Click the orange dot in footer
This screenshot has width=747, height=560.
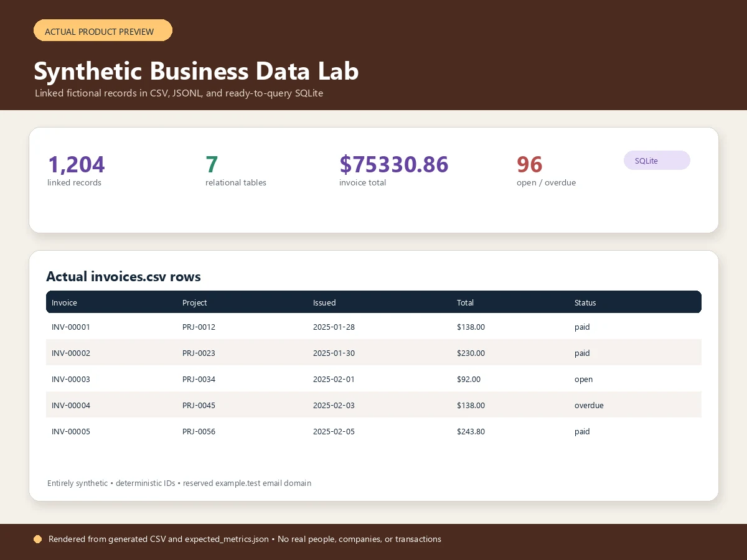(x=37, y=539)
